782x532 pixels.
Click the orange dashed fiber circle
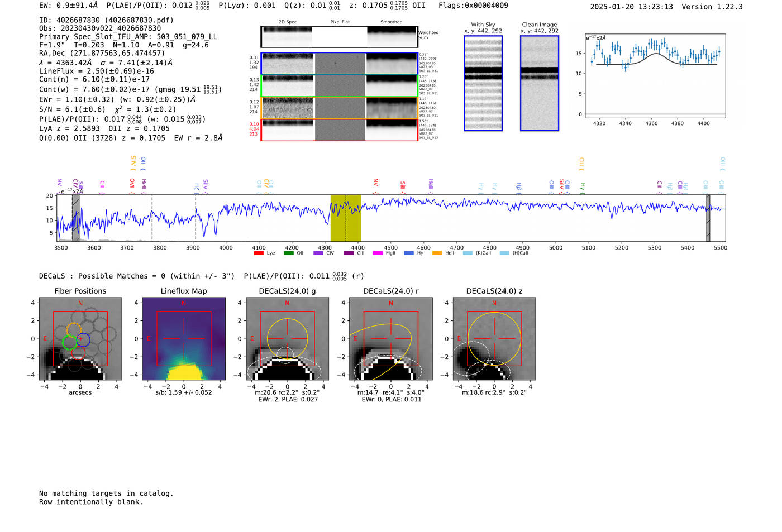tap(74, 329)
